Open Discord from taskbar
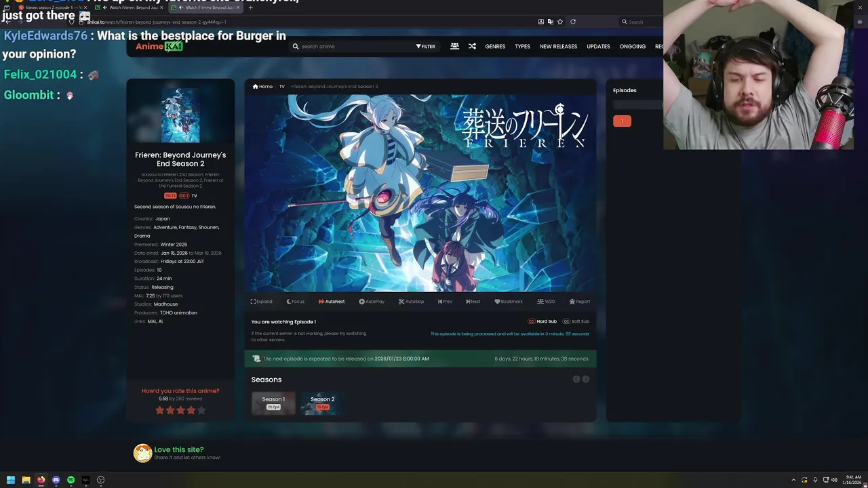This screenshot has width=868, height=488. (56, 480)
